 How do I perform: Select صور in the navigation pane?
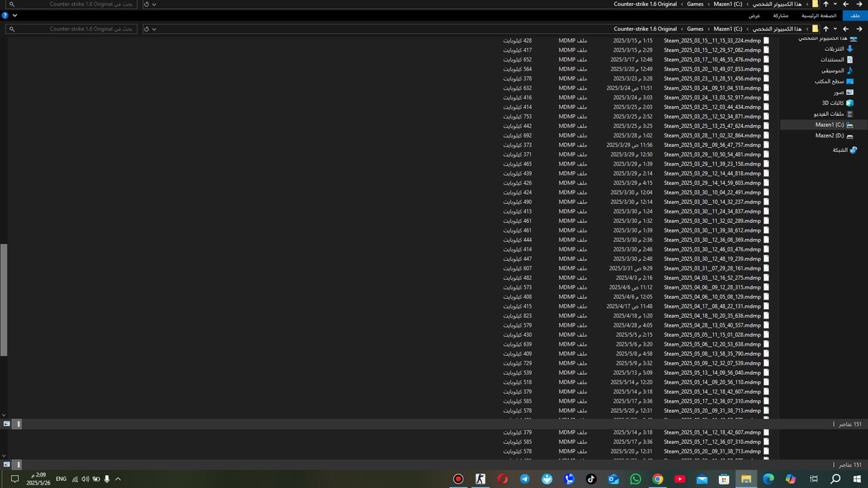click(x=839, y=92)
